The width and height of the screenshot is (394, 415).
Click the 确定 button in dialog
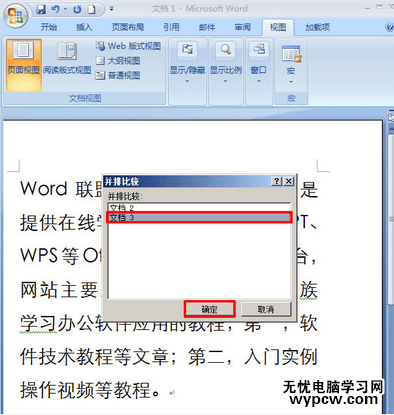(210, 309)
